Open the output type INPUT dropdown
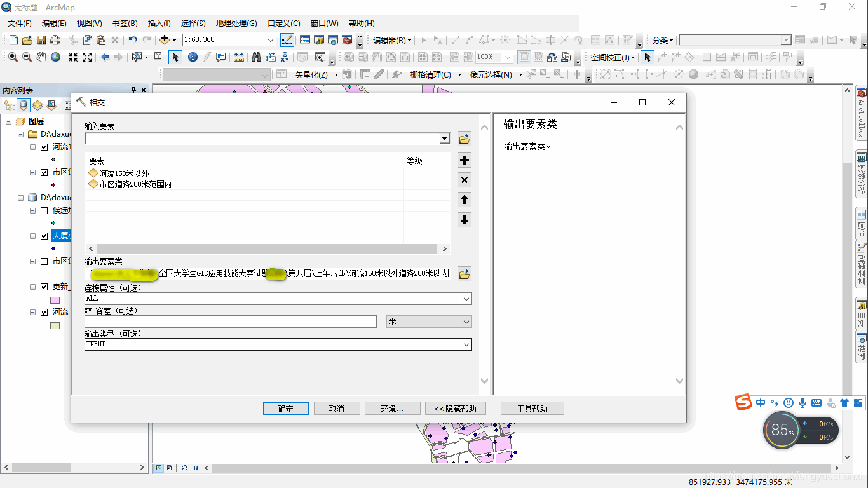The image size is (868, 488). pyautogui.click(x=467, y=344)
